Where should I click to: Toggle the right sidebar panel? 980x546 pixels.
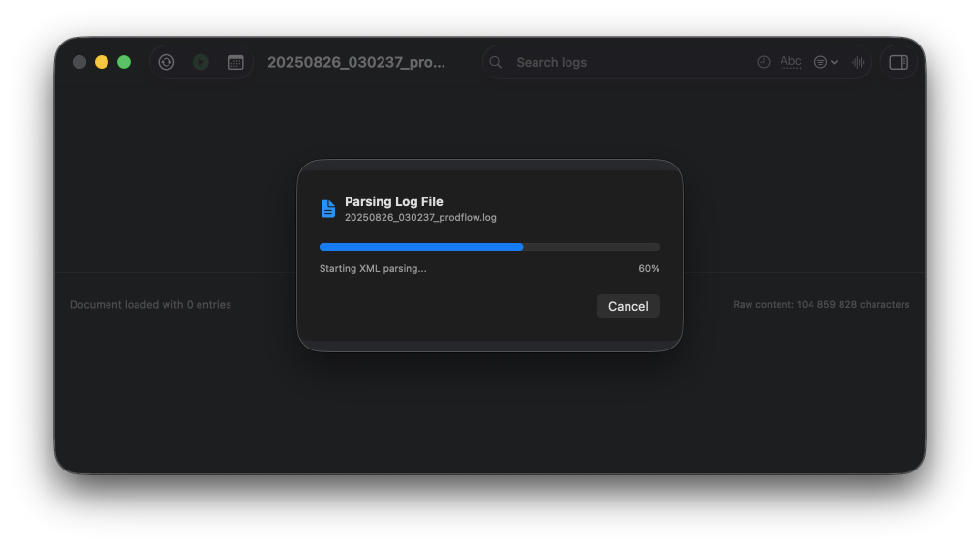coord(899,62)
